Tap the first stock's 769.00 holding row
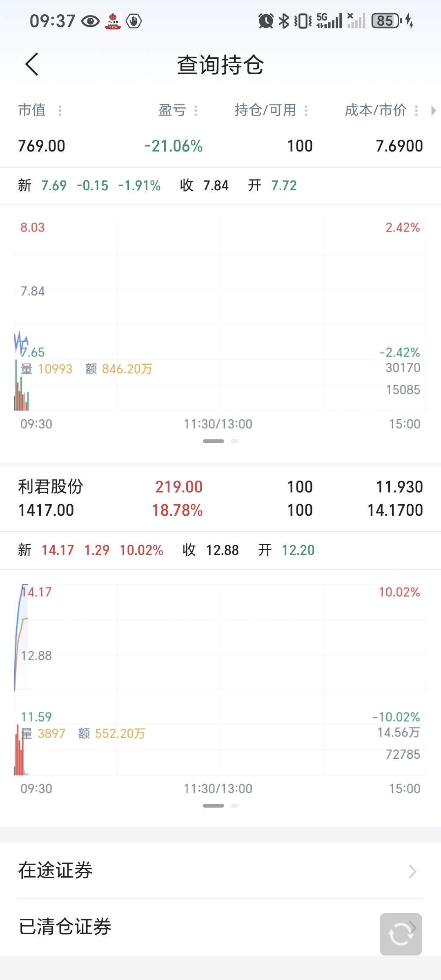The width and height of the screenshot is (441, 980). 220,146
